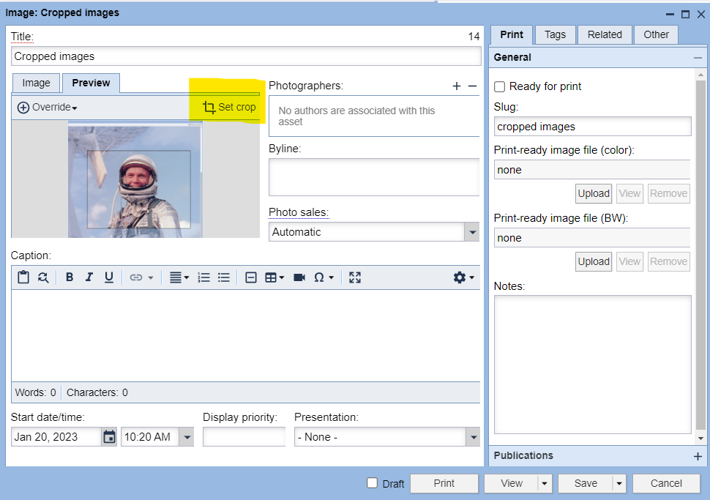This screenshot has width=710, height=500.
Task: Toggle underline in caption toolbar
Action: pos(109,277)
